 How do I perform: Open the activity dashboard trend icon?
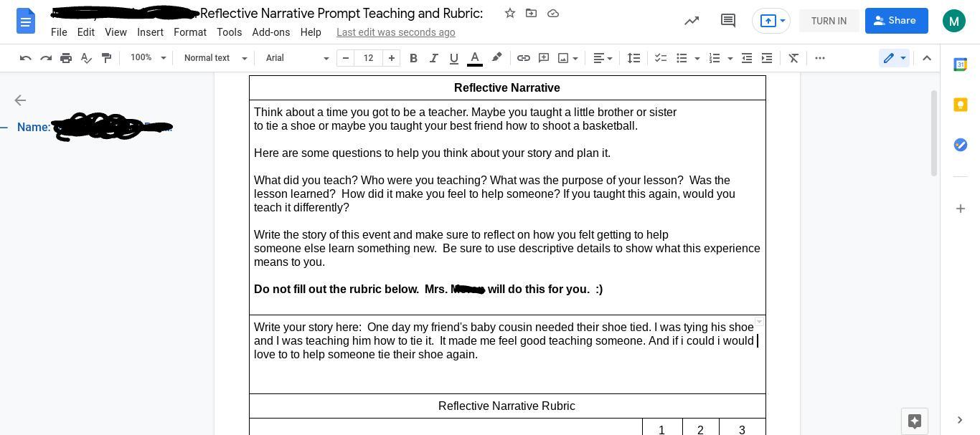692,21
